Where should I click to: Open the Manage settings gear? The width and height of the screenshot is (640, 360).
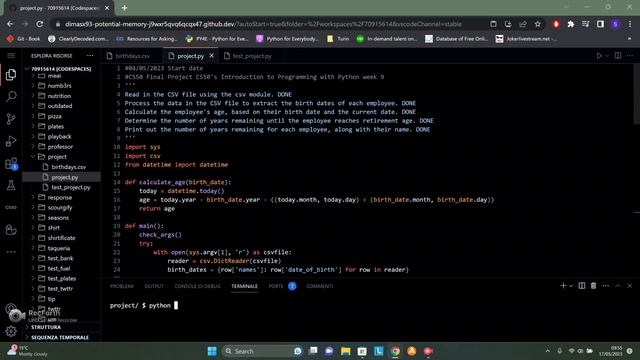[x=11, y=331]
